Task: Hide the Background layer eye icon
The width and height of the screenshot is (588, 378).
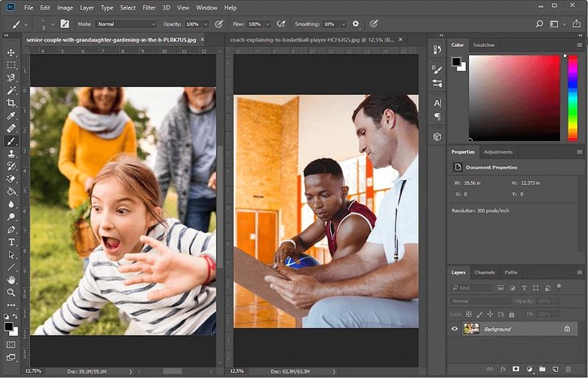Action: 455,329
